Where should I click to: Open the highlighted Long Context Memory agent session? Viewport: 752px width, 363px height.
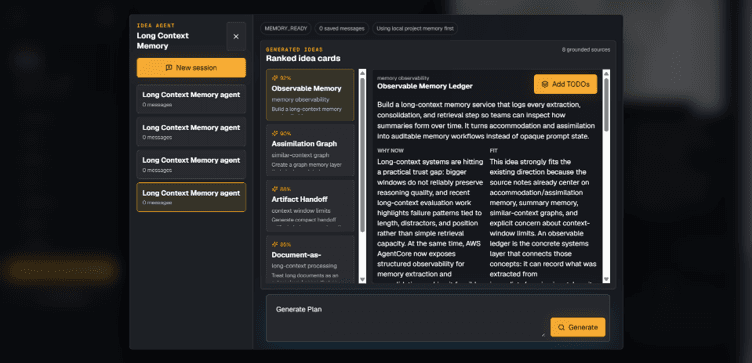[191, 197]
